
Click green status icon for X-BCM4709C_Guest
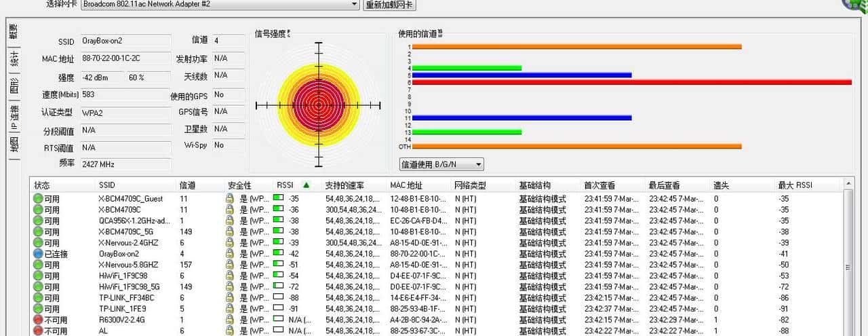(38, 199)
